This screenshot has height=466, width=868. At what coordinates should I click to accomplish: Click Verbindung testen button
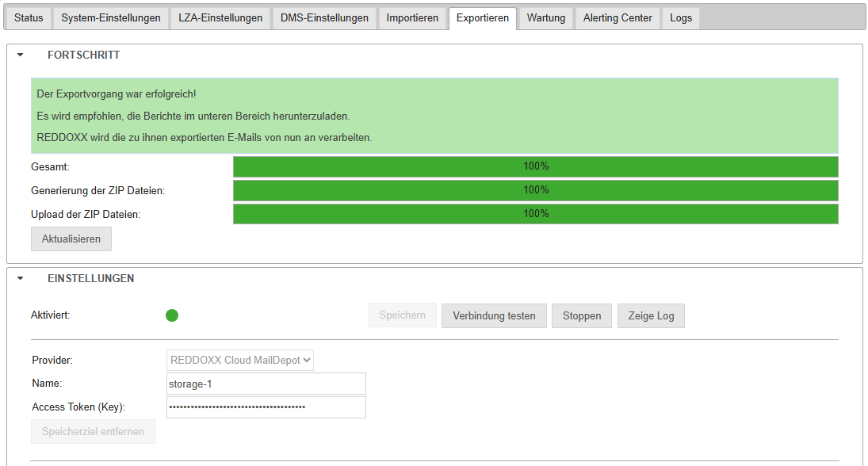click(x=494, y=315)
